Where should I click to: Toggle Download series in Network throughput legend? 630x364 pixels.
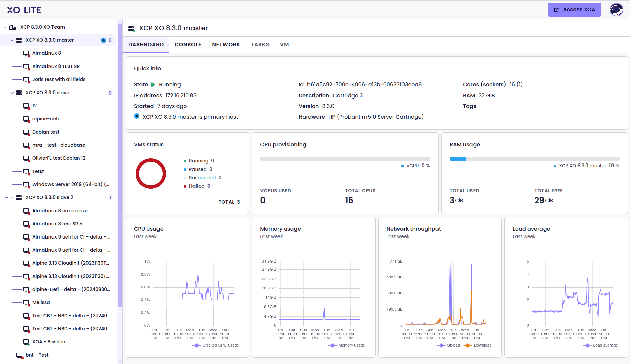(x=478, y=345)
